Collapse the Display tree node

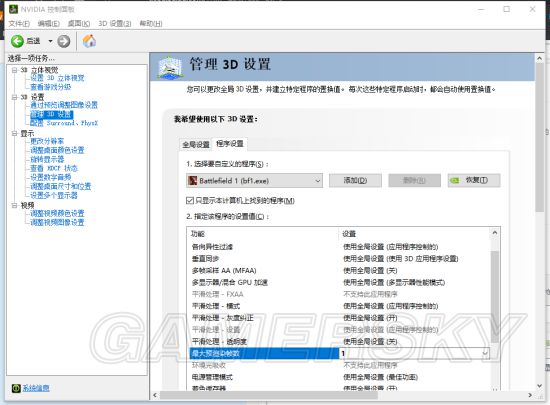pos(14,133)
